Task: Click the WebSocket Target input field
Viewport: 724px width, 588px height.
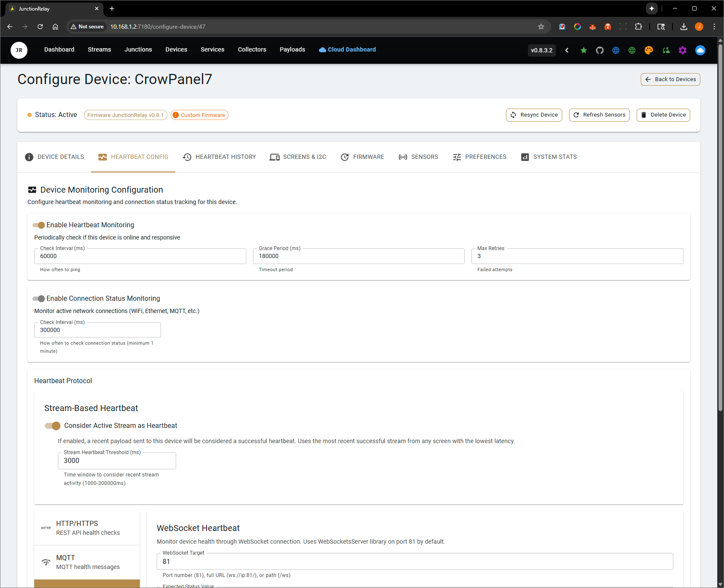Action: pyautogui.click(x=415, y=562)
